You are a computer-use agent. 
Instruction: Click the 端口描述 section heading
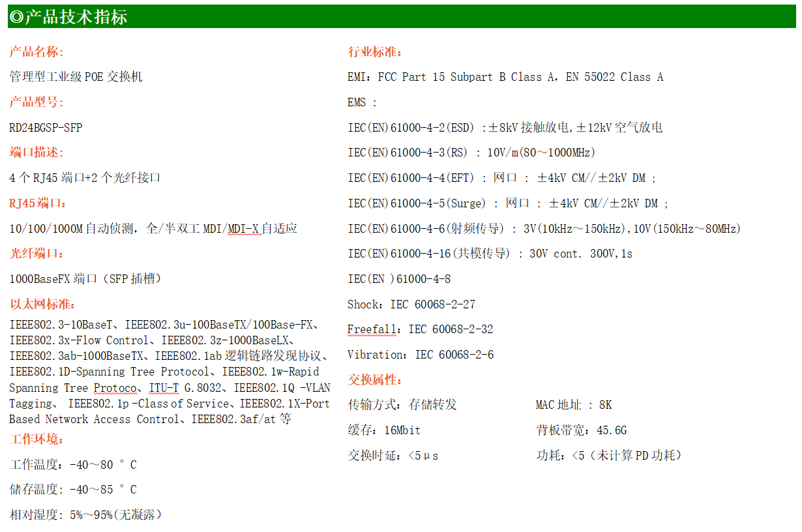point(37,153)
